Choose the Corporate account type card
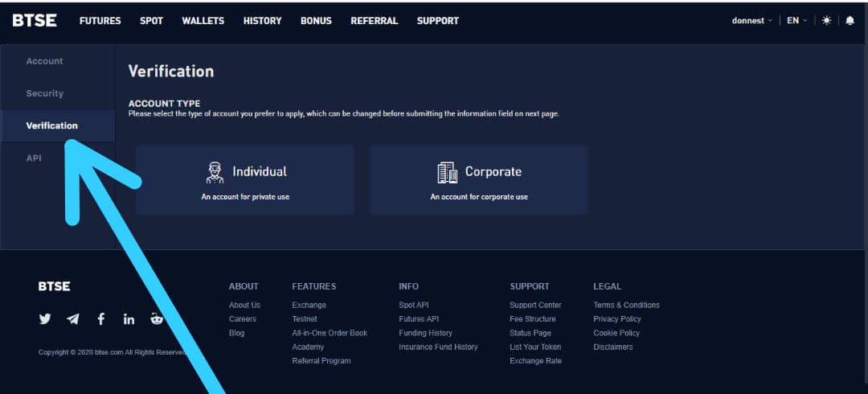868x394 pixels. pos(479,179)
